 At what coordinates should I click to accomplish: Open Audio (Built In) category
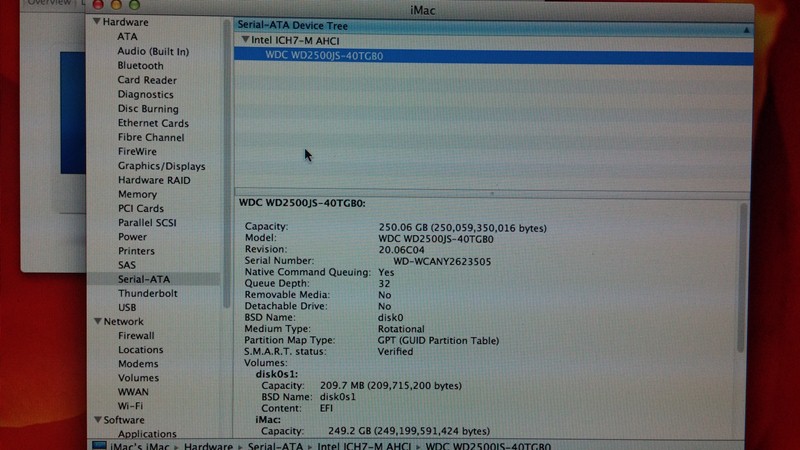pyautogui.click(x=153, y=51)
